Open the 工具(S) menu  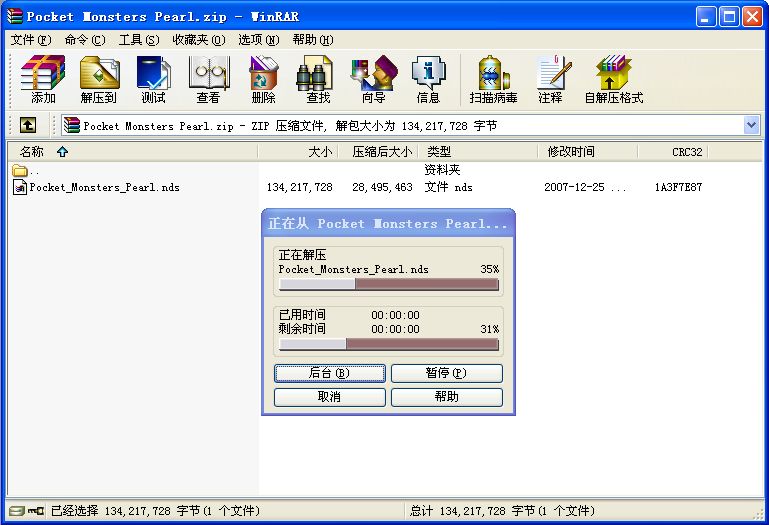(x=139, y=40)
